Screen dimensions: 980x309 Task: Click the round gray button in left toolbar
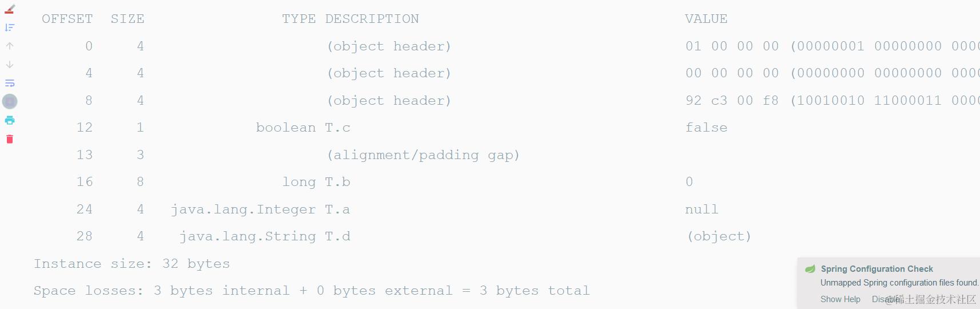[x=10, y=102]
